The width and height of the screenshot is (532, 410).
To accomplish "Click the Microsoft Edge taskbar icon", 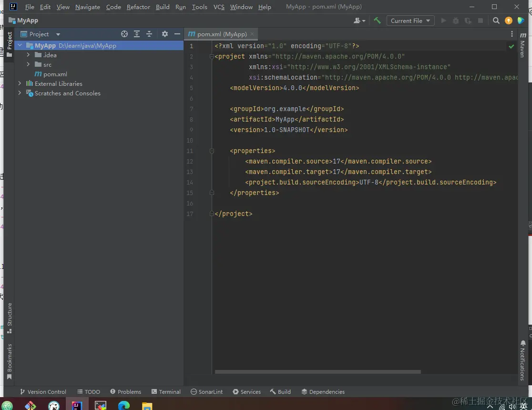I will coord(124,405).
